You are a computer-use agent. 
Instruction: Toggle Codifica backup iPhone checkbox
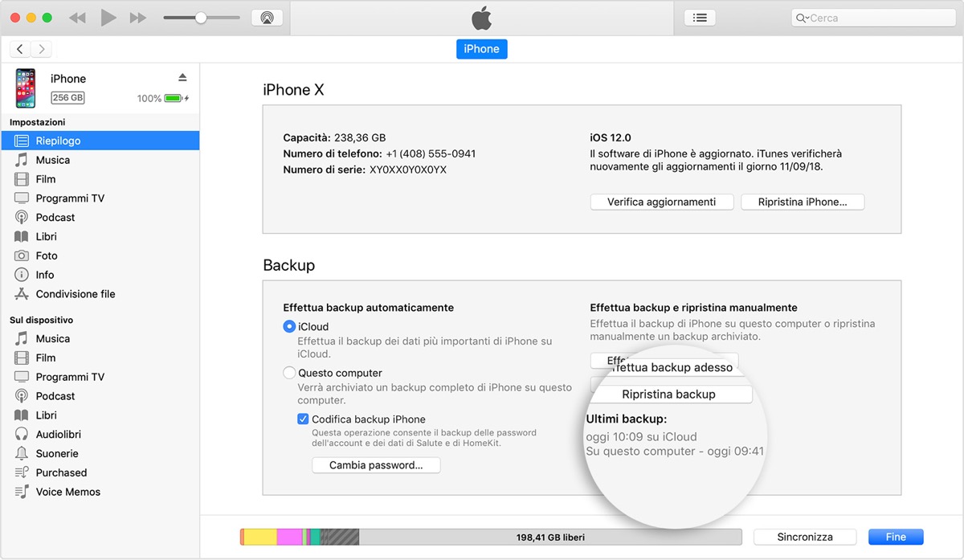pyautogui.click(x=303, y=419)
